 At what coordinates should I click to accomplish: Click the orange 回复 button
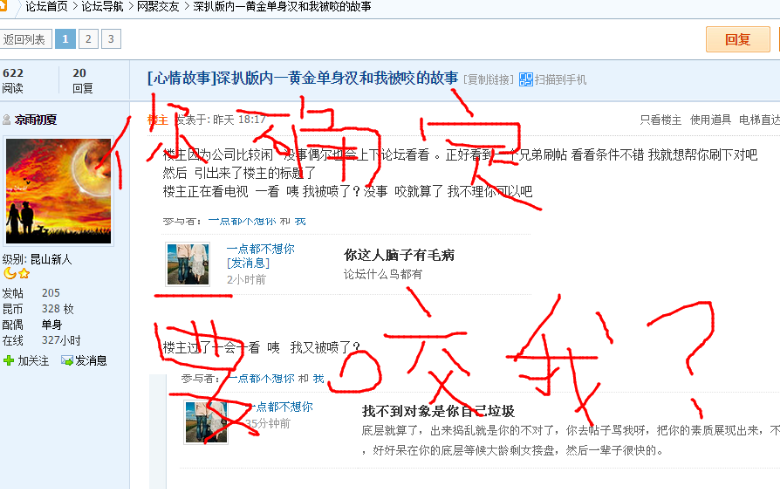coord(738,39)
